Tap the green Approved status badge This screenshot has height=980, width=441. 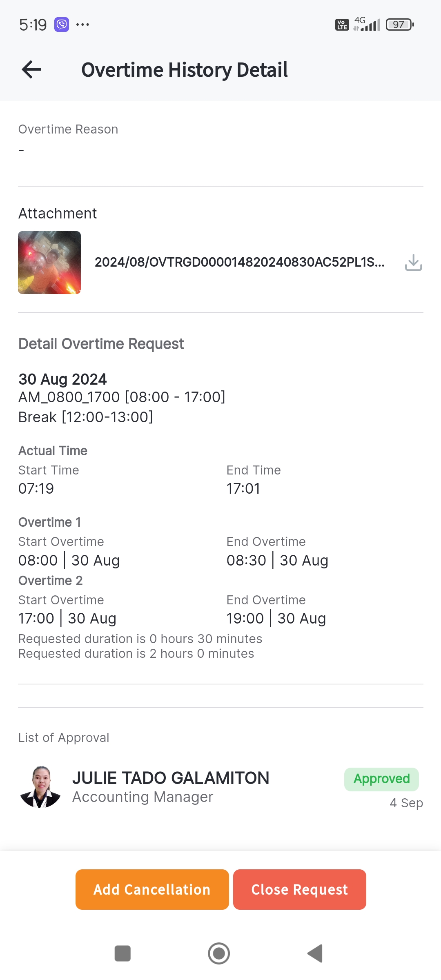[x=381, y=779]
